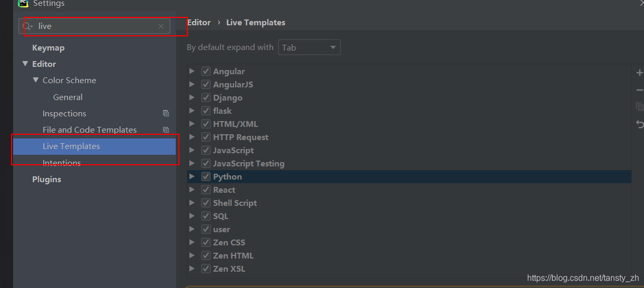Collapse the Color Scheme tree node

36,80
